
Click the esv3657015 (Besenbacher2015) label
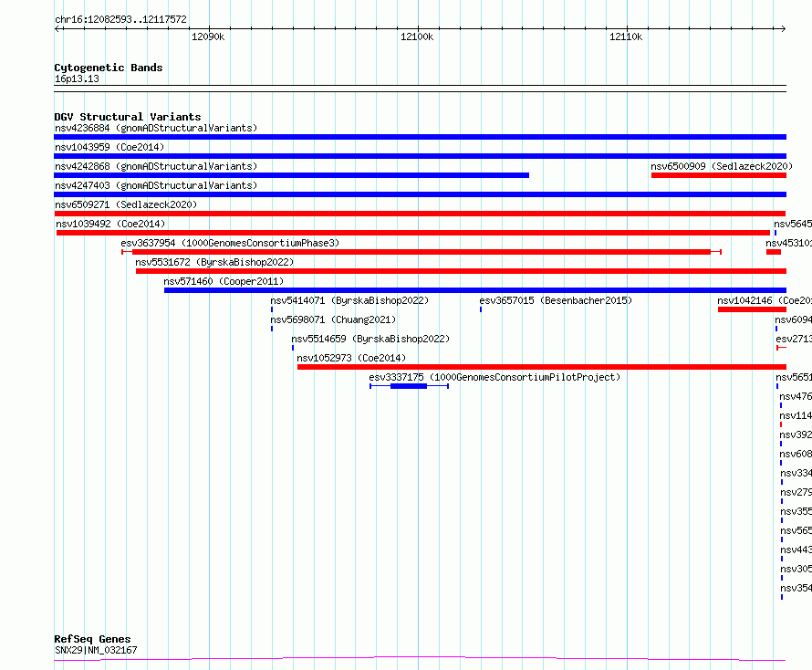pyautogui.click(x=556, y=300)
